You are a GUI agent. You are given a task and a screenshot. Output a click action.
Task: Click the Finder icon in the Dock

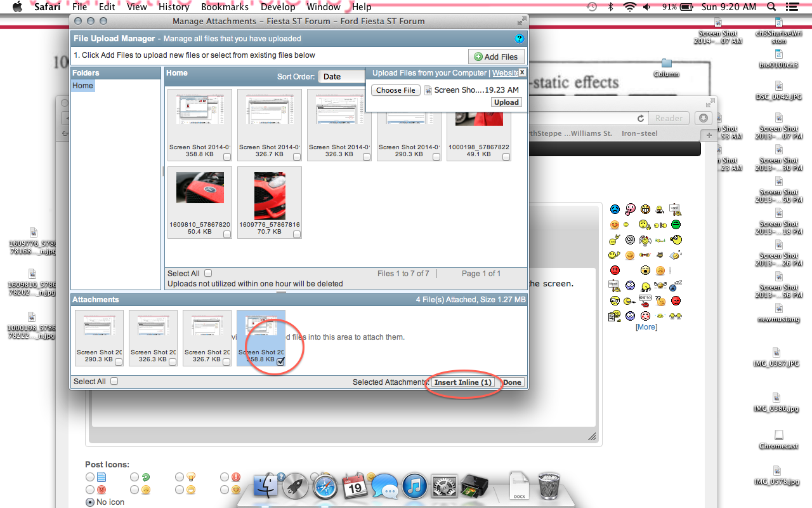(x=266, y=486)
